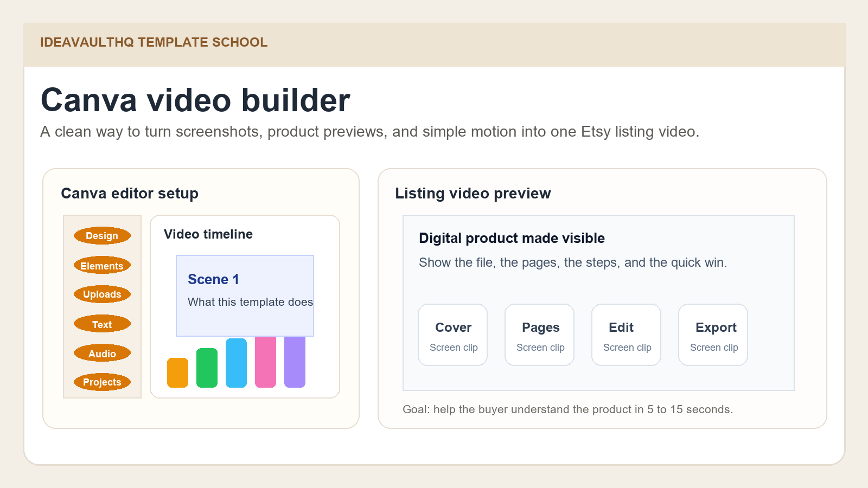Click 'Show the file, the pages' text

pos(573,262)
